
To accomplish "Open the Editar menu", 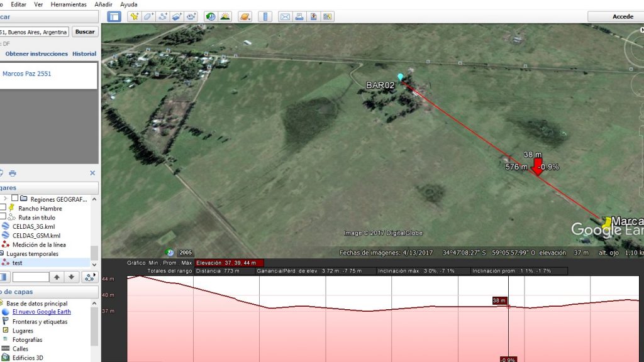I will 18,4.
